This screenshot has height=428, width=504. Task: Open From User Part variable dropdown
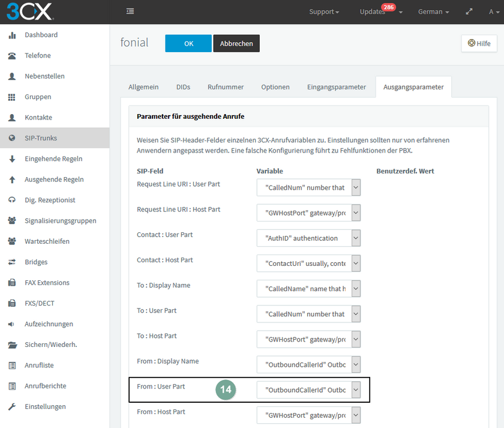[308, 390]
